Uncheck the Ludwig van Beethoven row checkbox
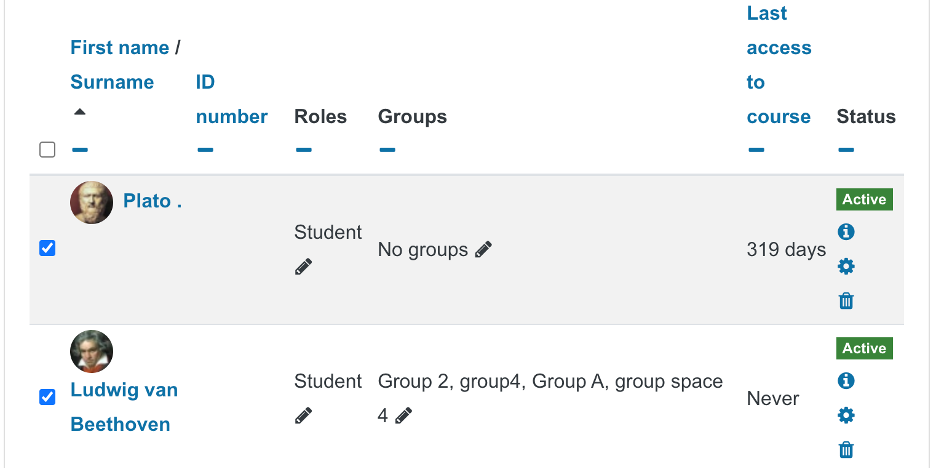 47,397
